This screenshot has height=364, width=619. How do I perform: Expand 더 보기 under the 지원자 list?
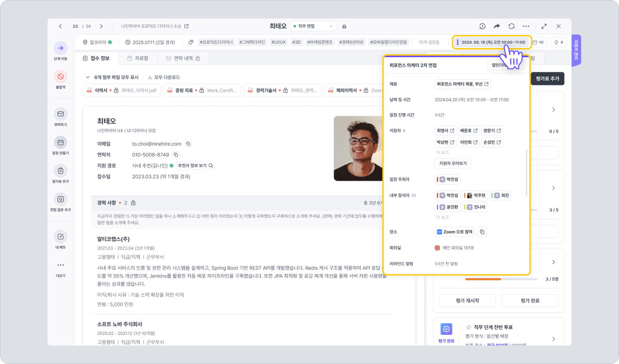pyautogui.click(x=441, y=152)
